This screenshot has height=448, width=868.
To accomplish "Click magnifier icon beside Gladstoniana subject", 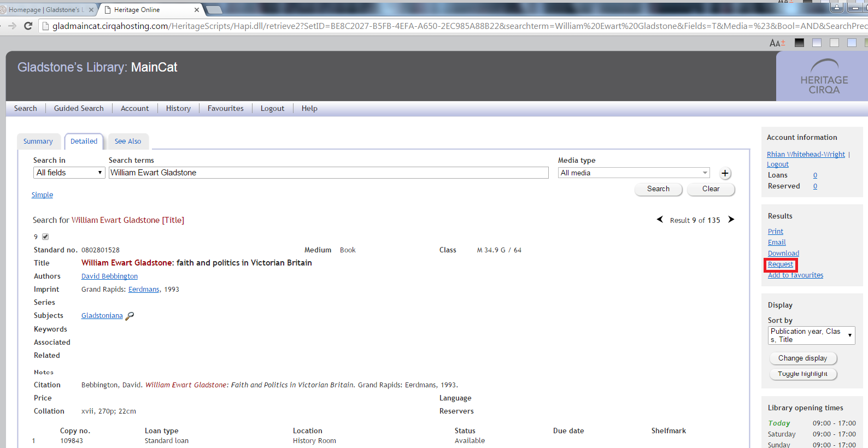I will click(x=130, y=316).
